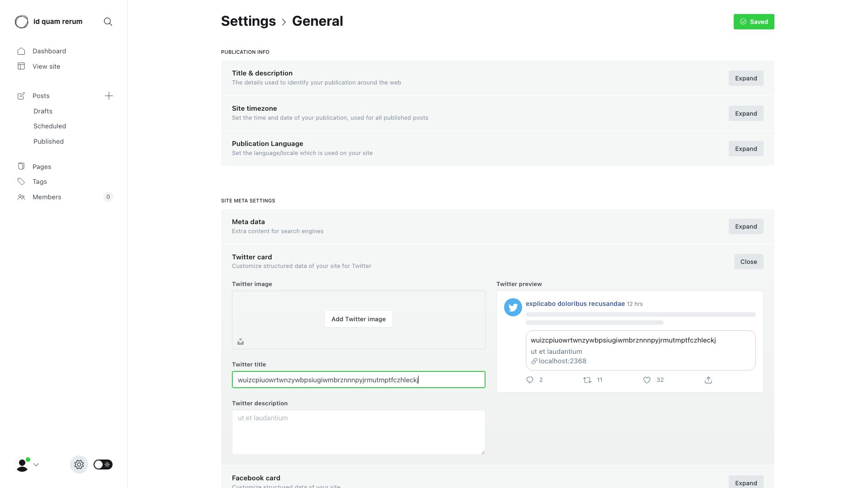Expand the Title & description section

[x=745, y=78]
